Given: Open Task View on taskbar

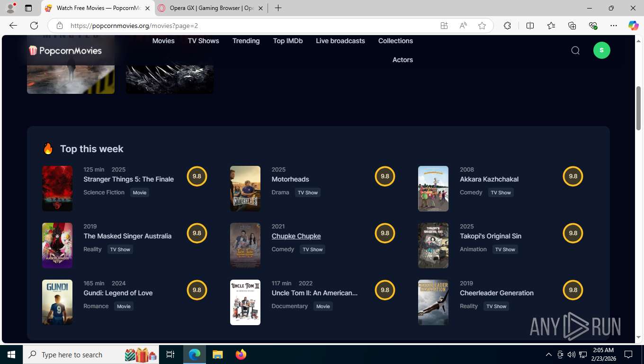Looking at the screenshot, I should [x=170, y=355].
